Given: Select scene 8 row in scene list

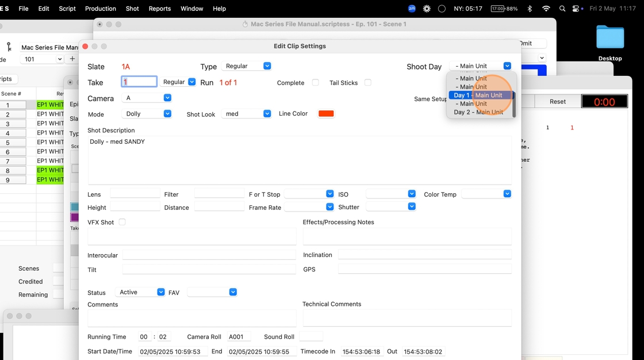Looking at the screenshot, I should (x=32, y=170).
